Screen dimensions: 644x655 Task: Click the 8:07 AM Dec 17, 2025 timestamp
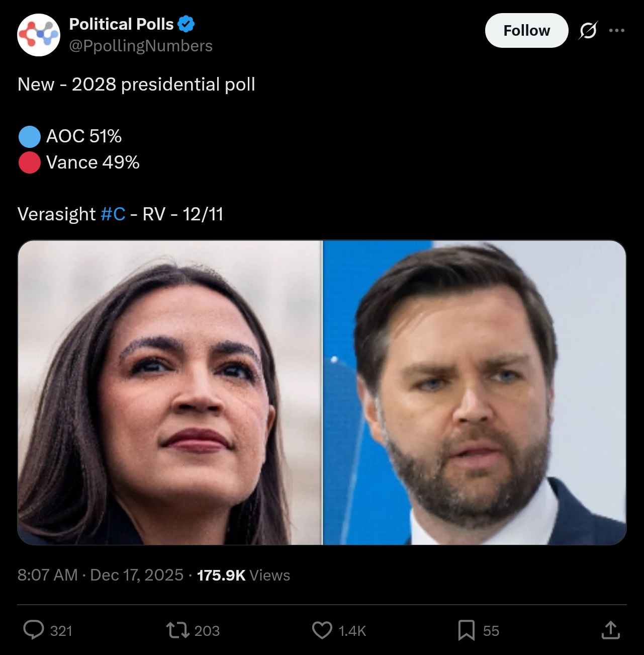[x=100, y=575]
